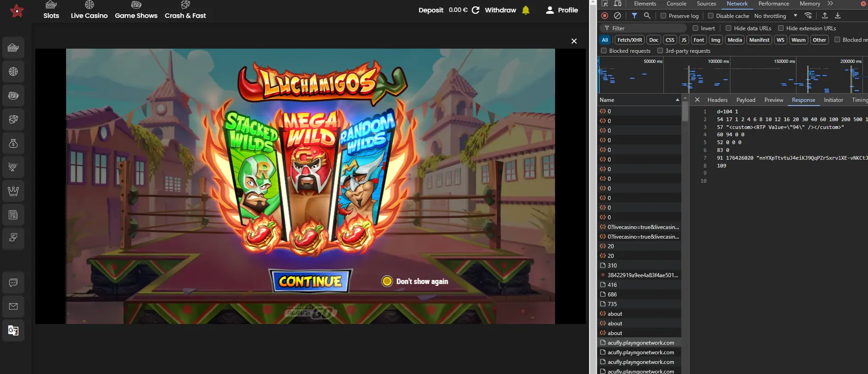Click the game shows icon in left sidebar
Viewport: 868px width, 374px height.
coord(13,95)
